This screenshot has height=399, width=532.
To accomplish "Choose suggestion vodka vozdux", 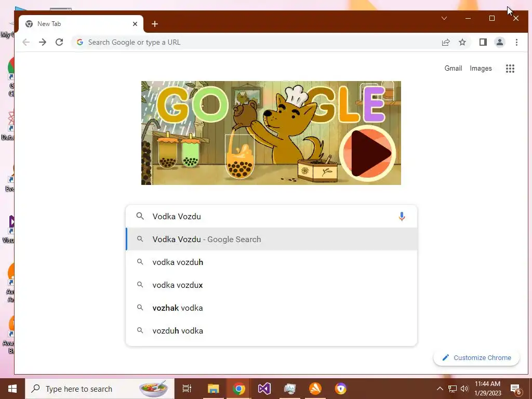I will coord(271,285).
